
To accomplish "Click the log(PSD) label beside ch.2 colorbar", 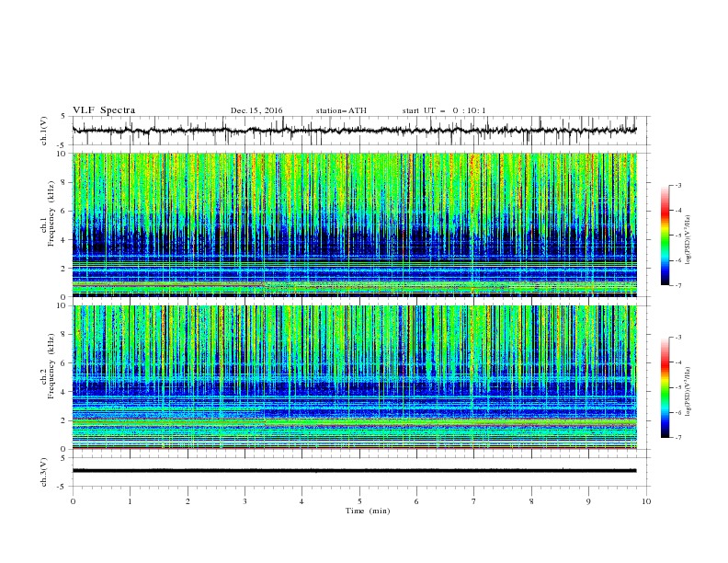I will [x=688, y=391].
